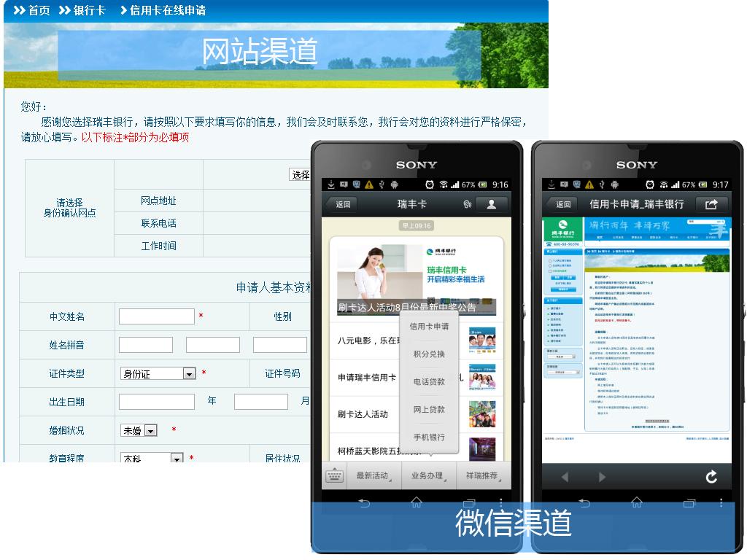Open the 证件类型 dropdown showing 身份证

pos(158,374)
